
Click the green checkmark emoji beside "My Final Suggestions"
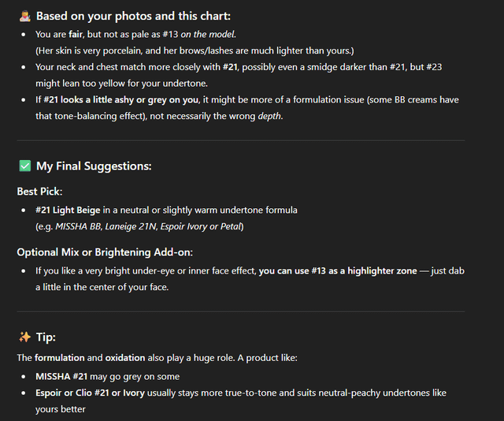(24, 166)
